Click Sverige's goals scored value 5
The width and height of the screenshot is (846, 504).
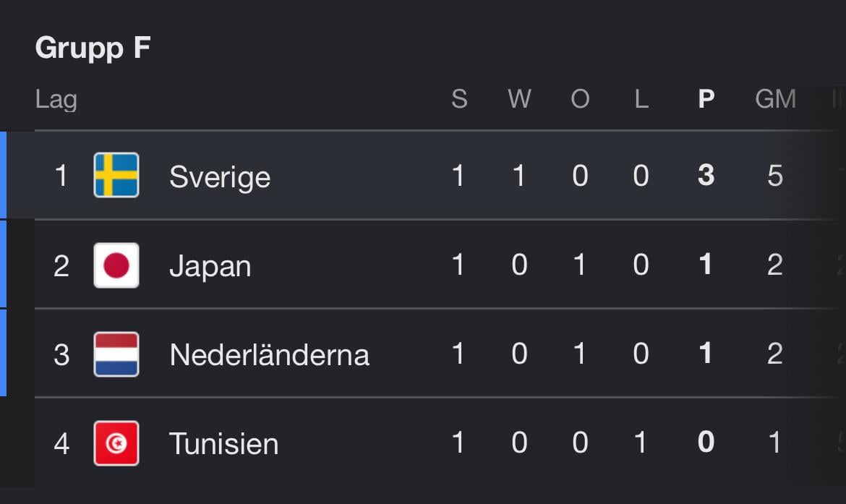point(775,176)
